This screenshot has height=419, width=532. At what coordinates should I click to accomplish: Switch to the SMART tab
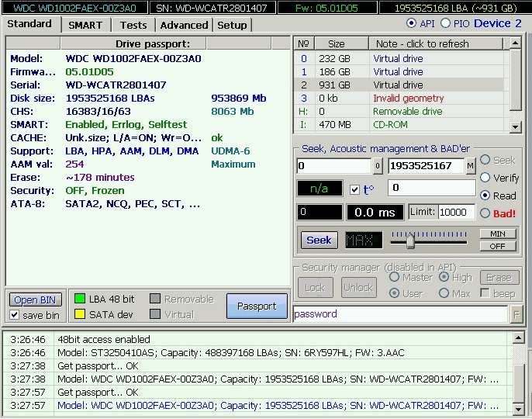[x=85, y=25]
